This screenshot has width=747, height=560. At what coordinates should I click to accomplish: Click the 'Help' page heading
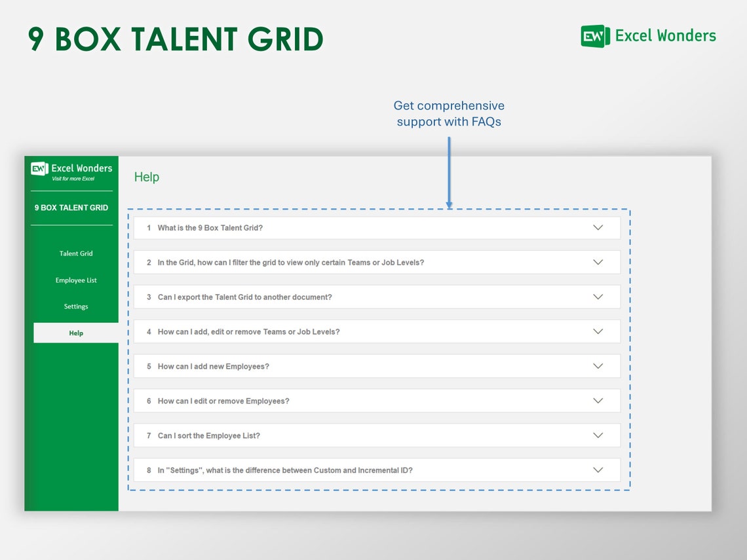pos(146,177)
